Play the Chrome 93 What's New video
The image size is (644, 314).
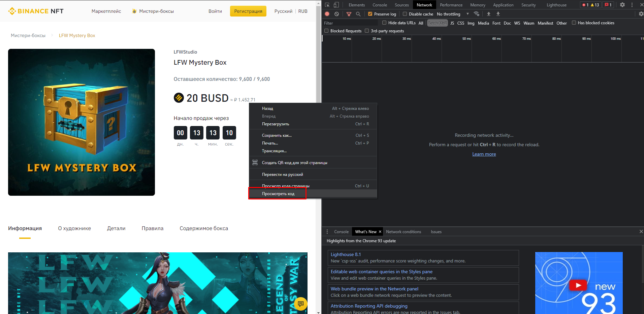pyautogui.click(x=578, y=285)
